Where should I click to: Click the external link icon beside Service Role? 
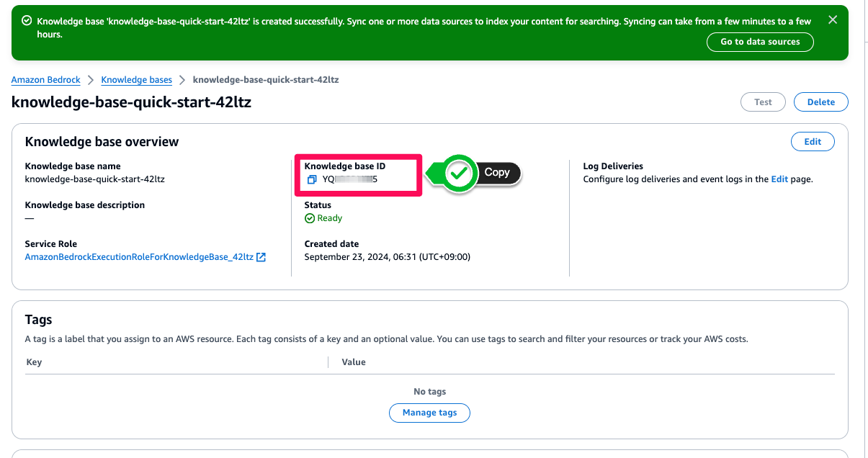point(261,257)
